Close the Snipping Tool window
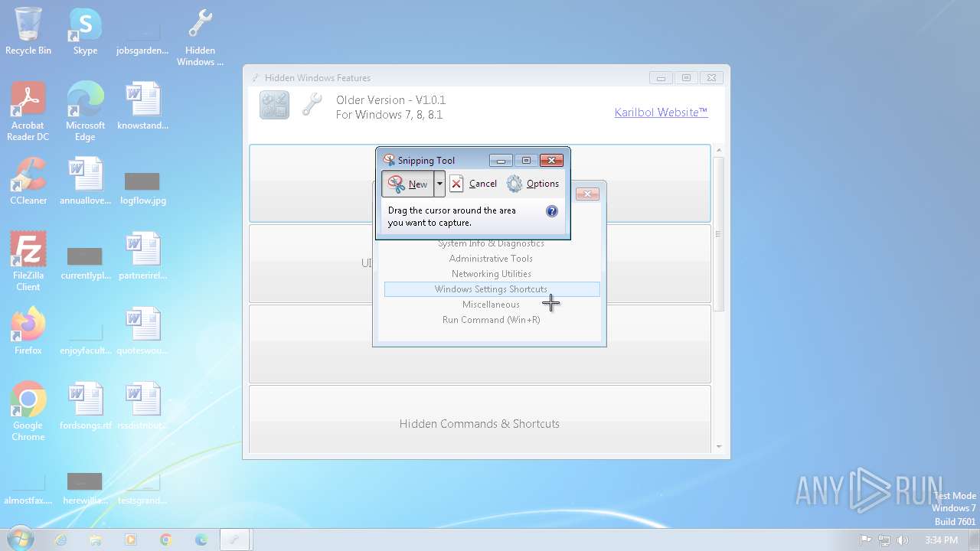Screen dimensions: 980x551 pyautogui.click(x=551, y=161)
